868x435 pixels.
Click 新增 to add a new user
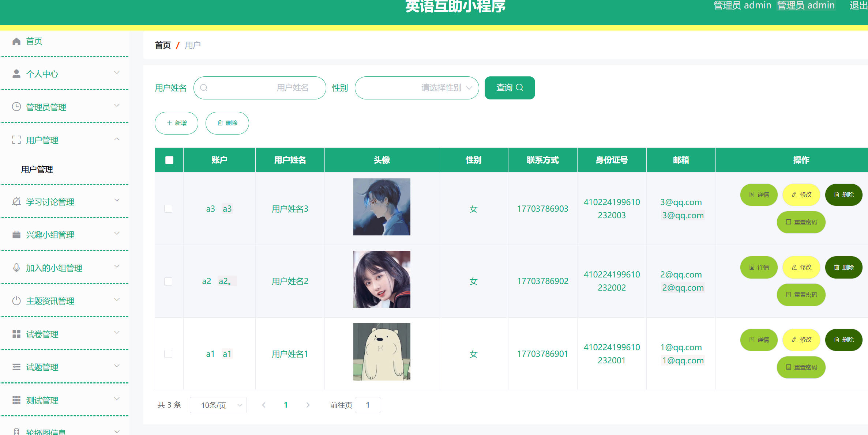pos(176,123)
